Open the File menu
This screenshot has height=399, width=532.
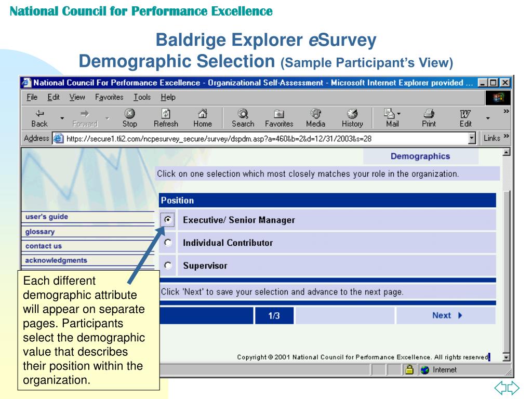coord(32,97)
